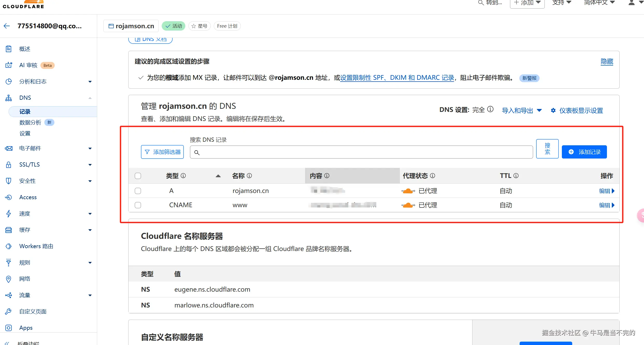This screenshot has height=345, width=644.
Task: Click the info icon next to 代理状态 column
Action: (433, 176)
